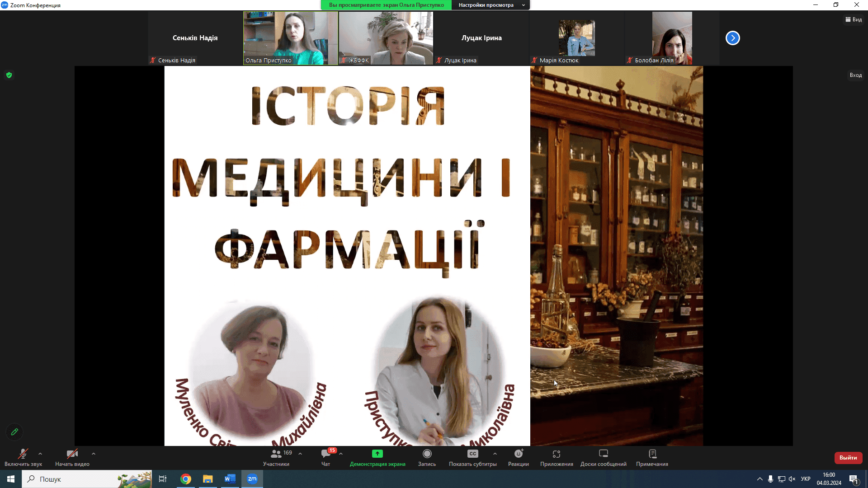Image resolution: width=868 pixels, height=488 pixels.
Task: Expand audio options arrow beside Включить звук
Action: click(x=40, y=454)
